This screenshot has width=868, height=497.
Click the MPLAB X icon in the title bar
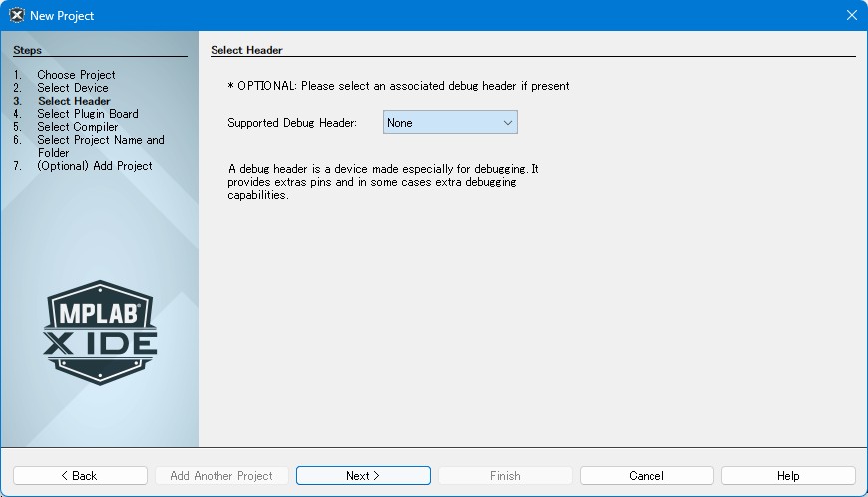pos(16,15)
